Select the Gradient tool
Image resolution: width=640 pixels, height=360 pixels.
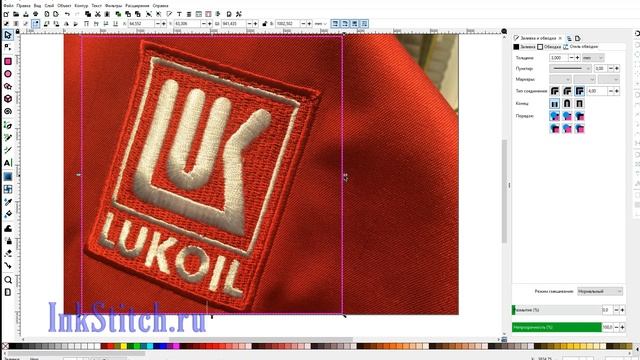[x=8, y=176]
